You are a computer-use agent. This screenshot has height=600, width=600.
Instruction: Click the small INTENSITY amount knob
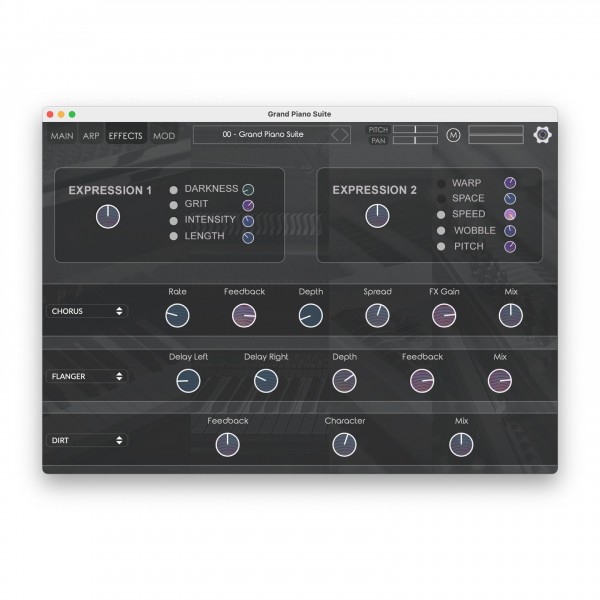coord(248,221)
